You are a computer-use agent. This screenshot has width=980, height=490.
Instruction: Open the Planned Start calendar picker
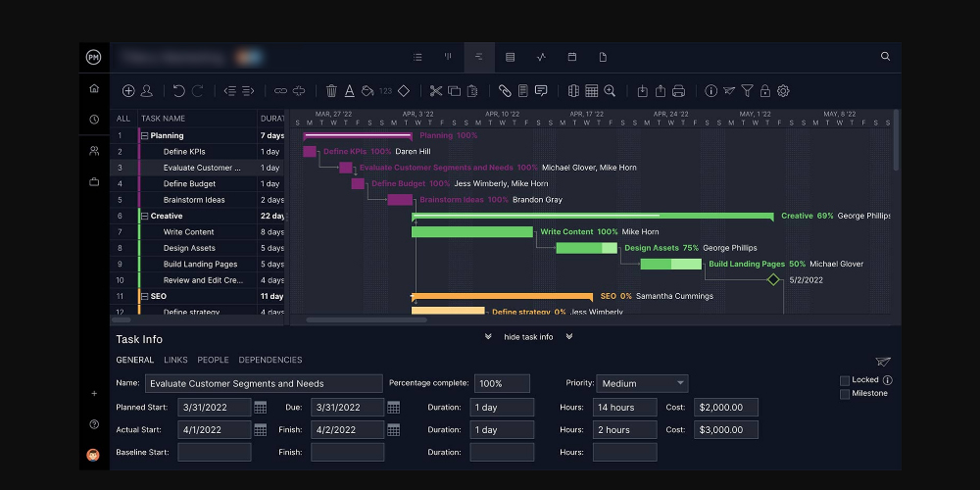(x=261, y=408)
